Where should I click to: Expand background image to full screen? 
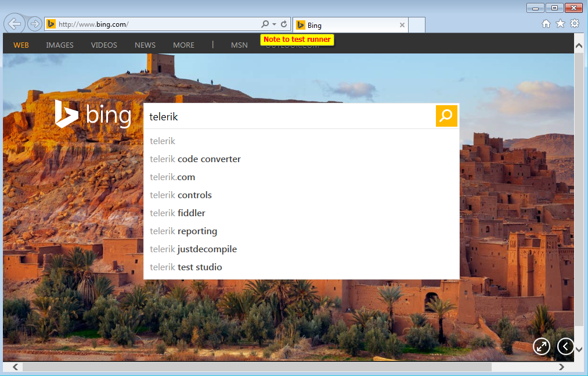(x=542, y=346)
